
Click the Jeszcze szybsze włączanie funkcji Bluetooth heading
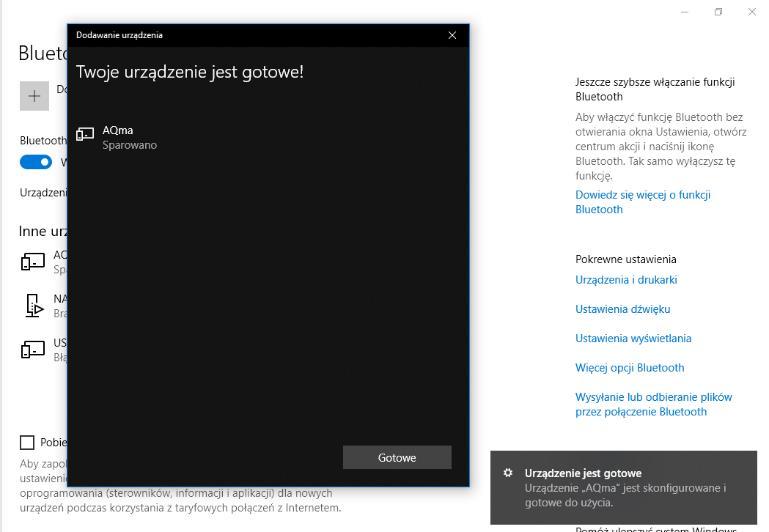655,89
